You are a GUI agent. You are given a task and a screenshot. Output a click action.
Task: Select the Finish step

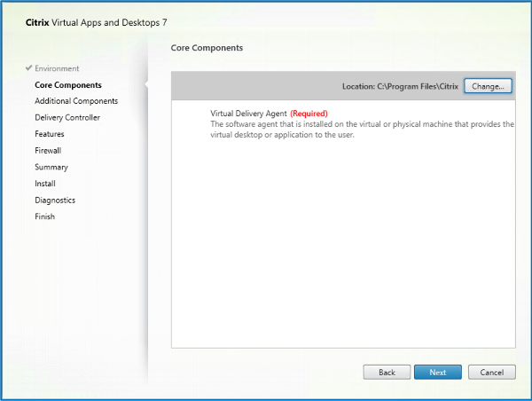tap(45, 216)
